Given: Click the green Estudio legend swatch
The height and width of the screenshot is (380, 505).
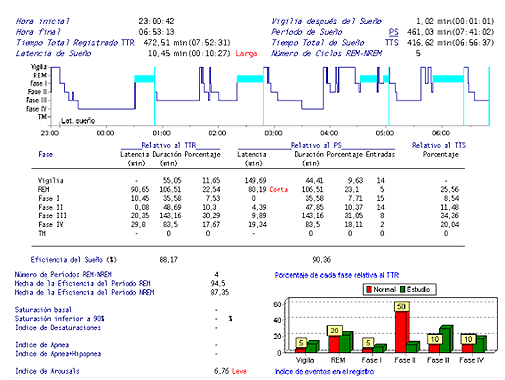Looking at the screenshot, I should click(402, 289).
